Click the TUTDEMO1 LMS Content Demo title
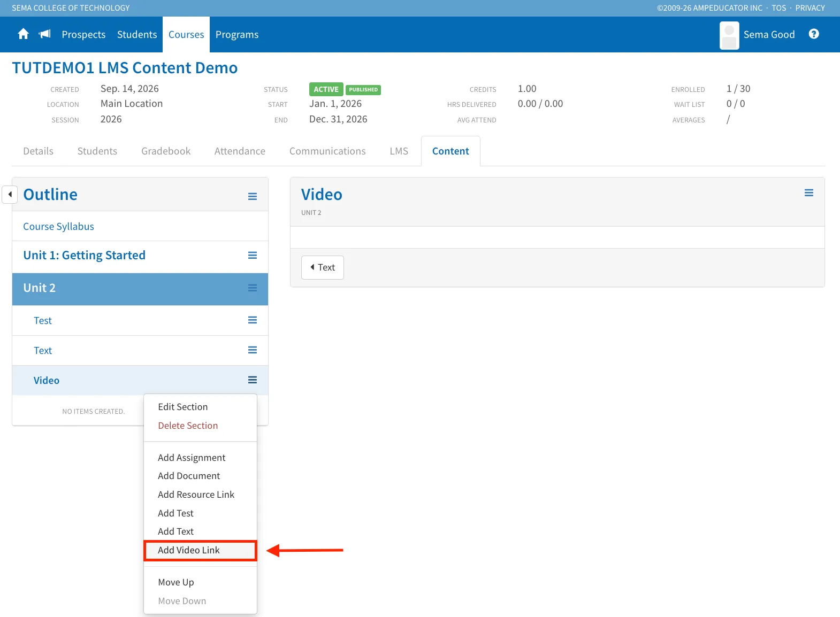 coord(125,68)
